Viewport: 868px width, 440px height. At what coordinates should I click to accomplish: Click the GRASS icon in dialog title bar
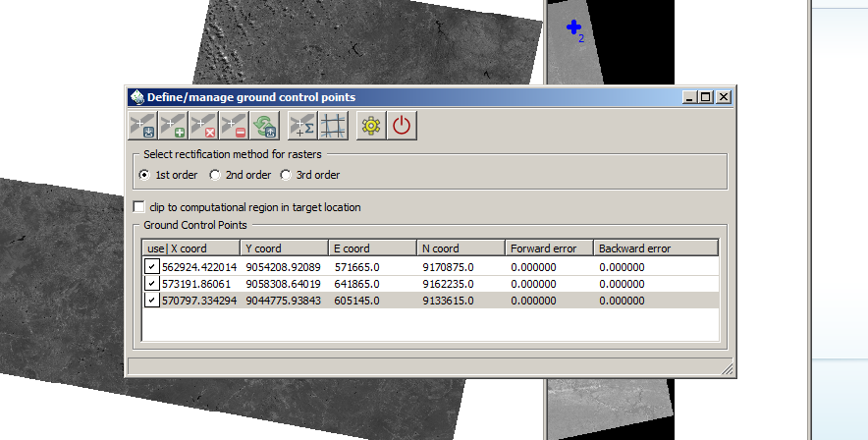point(136,97)
